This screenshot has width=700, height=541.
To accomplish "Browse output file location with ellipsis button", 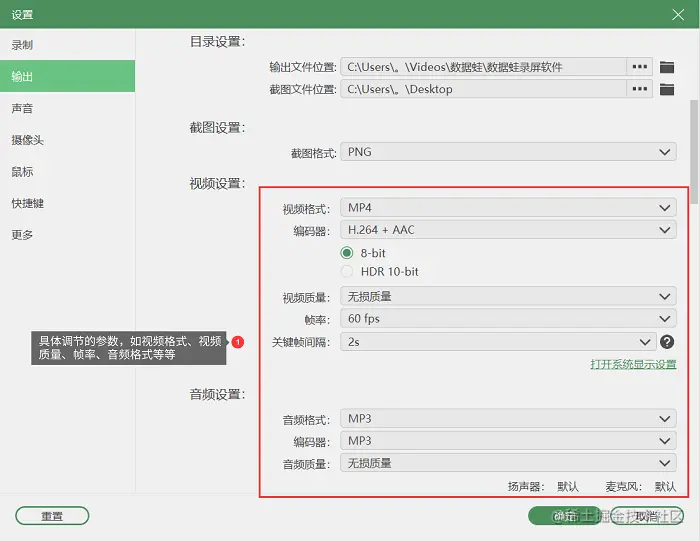I will (x=640, y=67).
